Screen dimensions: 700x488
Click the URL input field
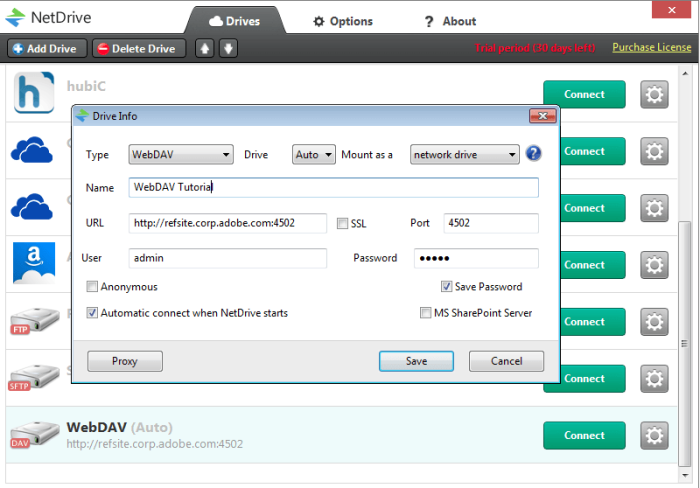tap(228, 223)
